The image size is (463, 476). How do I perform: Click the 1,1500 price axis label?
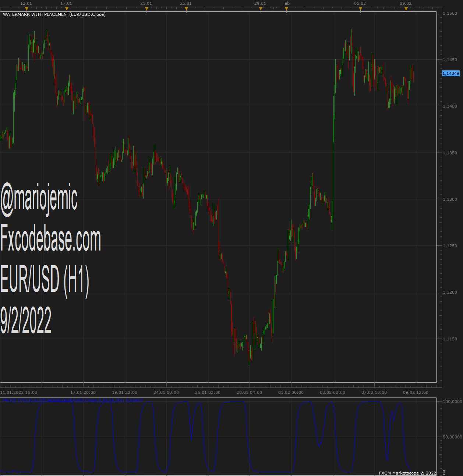[x=450, y=13]
